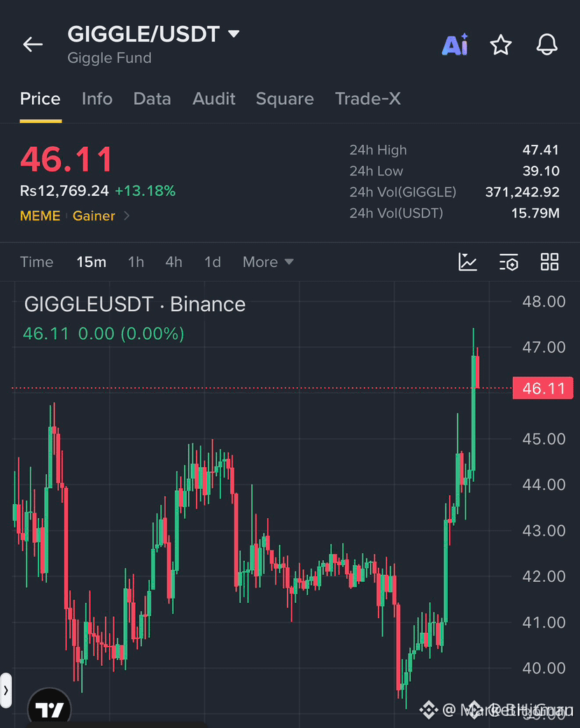This screenshot has width=580, height=728.
Task: Click the 24h Vol(GIGGLE) value 371,242.92
Action: (523, 192)
